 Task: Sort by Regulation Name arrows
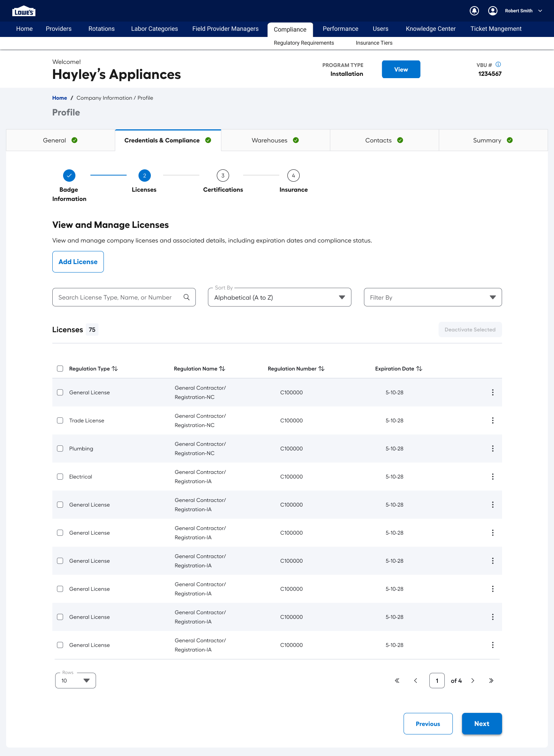coord(222,369)
